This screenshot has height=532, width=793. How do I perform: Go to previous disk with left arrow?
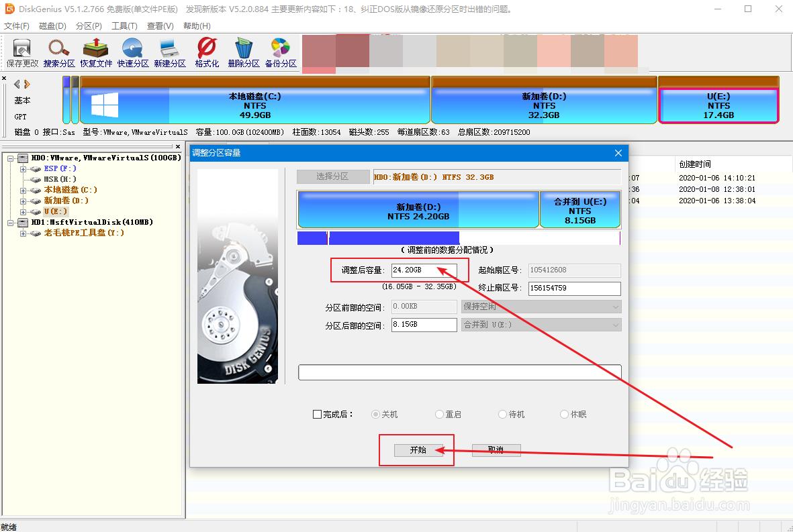pyautogui.click(x=17, y=84)
